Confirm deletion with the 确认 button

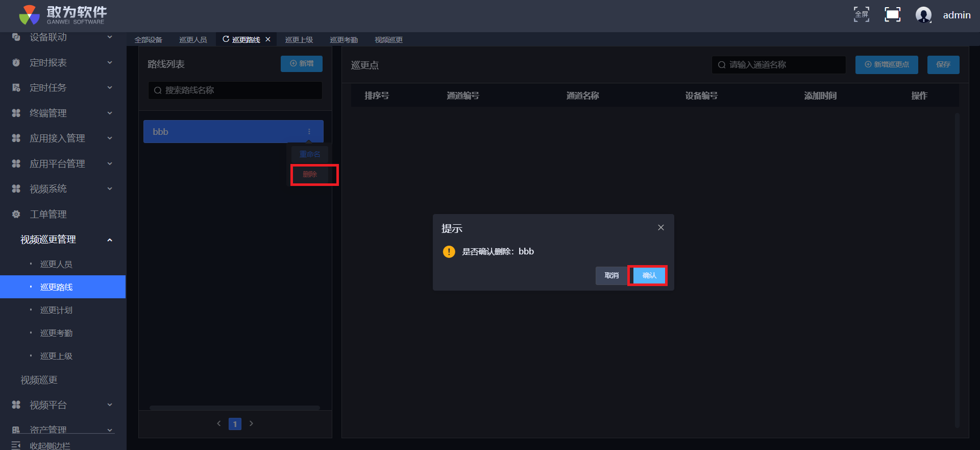point(649,276)
